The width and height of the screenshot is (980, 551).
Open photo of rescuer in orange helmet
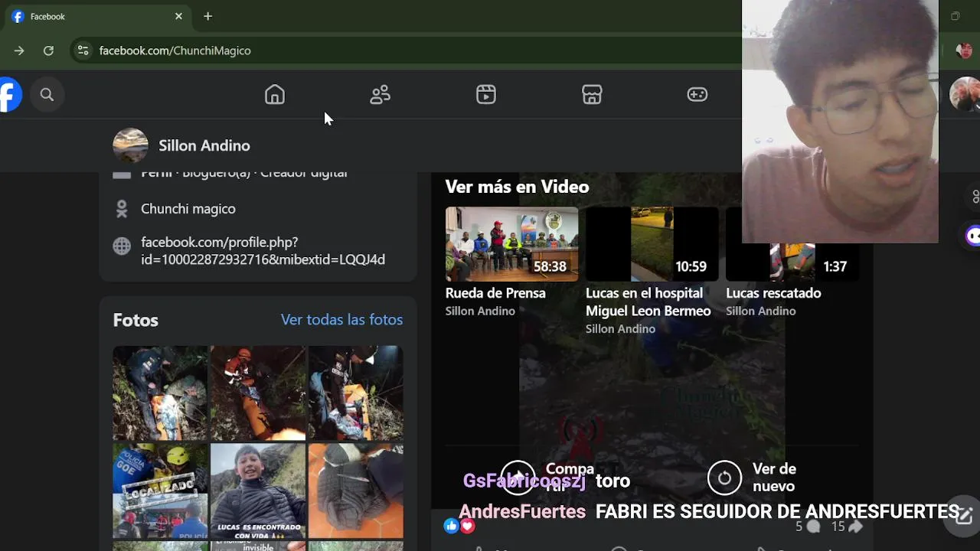coord(258,393)
